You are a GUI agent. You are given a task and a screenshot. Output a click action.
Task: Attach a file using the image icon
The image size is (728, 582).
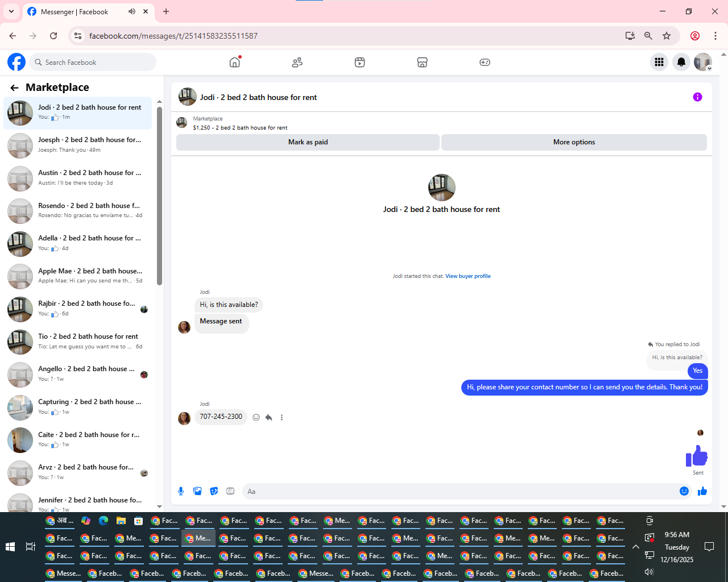pos(197,491)
